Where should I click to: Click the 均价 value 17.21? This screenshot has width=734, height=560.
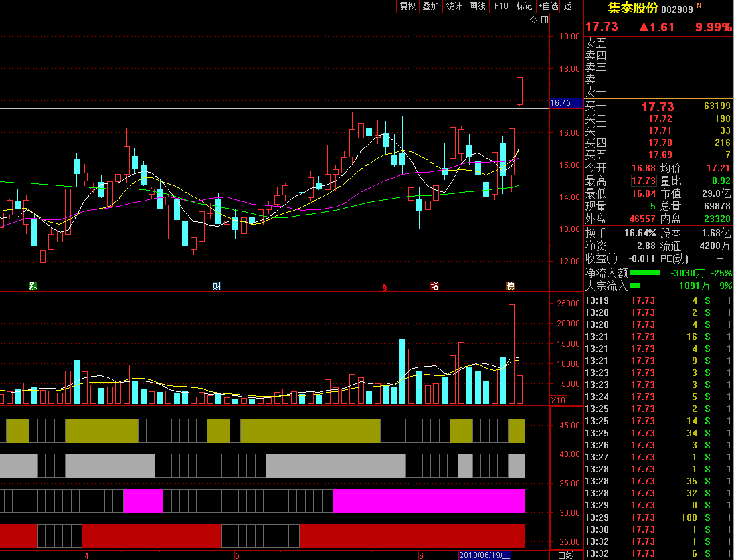718,168
